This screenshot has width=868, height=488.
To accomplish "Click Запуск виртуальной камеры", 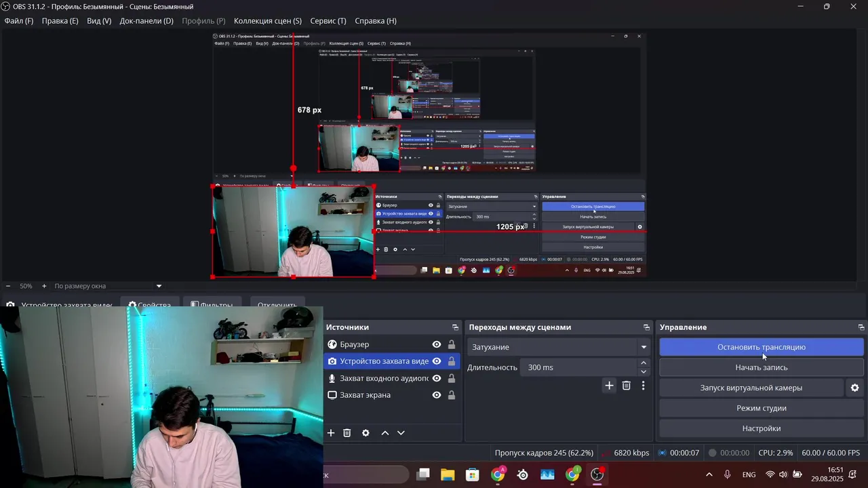I will 751,388.
